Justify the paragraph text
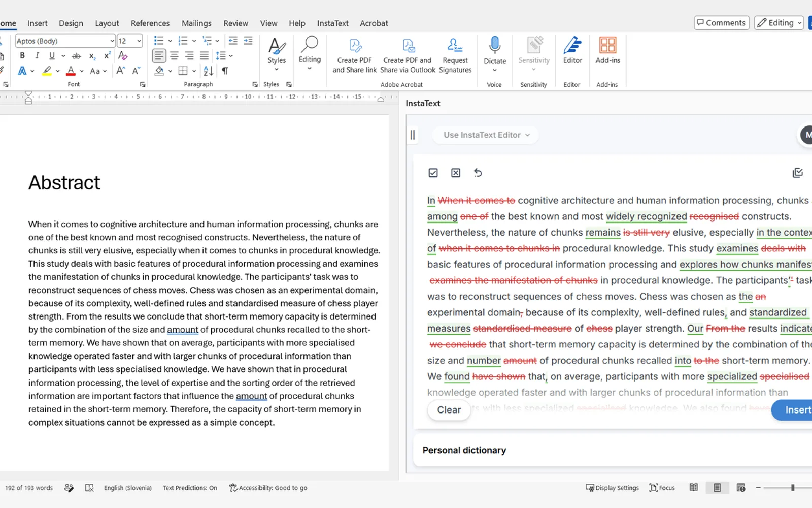The height and width of the screenshot is (508, 812). click(x=204, y=56)
